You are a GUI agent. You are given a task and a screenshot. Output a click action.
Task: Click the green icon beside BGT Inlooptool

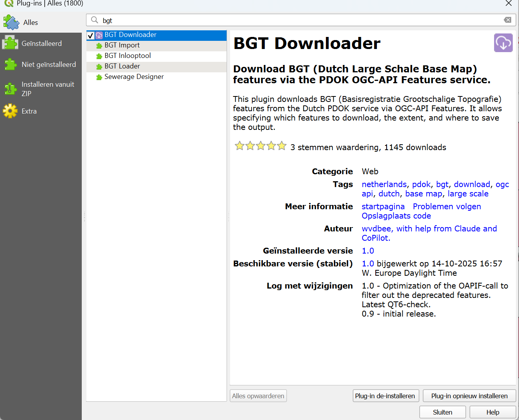(x=99, y=56)
